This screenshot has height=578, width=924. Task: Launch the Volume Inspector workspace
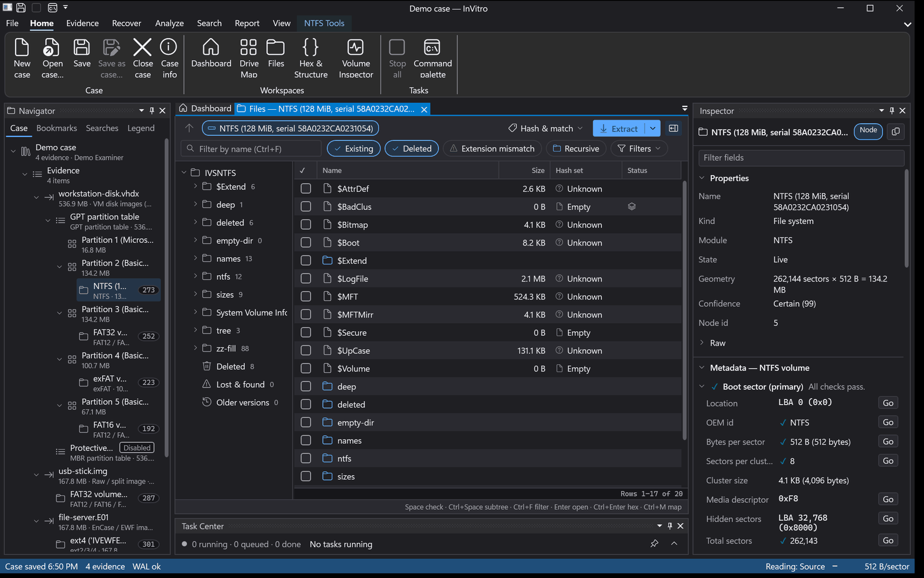(356, 58)
